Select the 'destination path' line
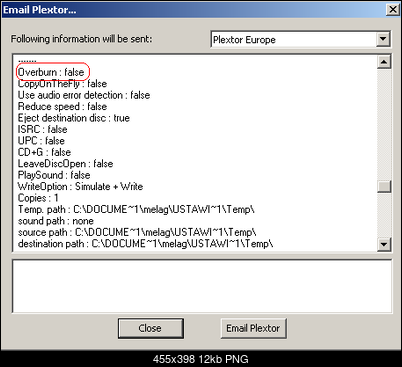This screenshot has height=367, width=402. click(146, 244)
